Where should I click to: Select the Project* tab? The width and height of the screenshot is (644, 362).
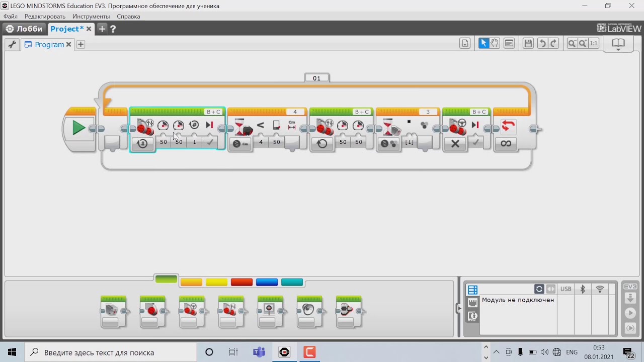point(67,29)
